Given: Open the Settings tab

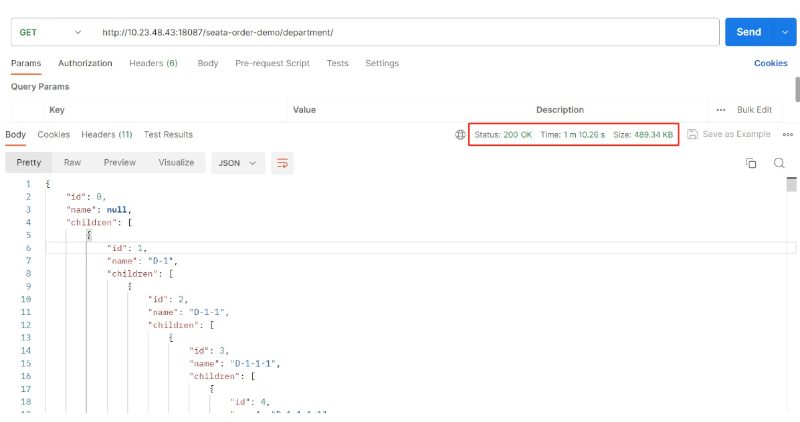Looking at the screenshot, I should pos(382,63).
